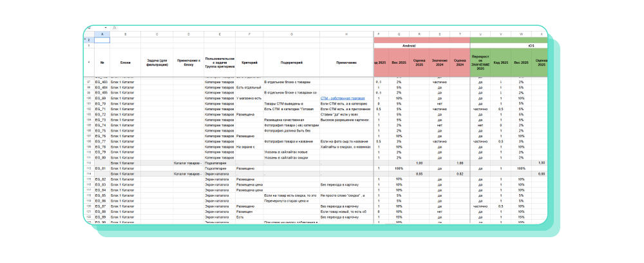Click the 'Блоки' header cell
Screen dimensions: 644x263
pyautogui.click(x=124, y=63)
